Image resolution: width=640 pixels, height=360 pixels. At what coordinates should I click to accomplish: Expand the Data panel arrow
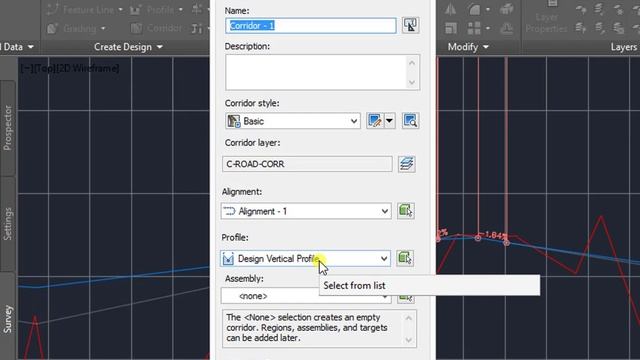(31, 47)
